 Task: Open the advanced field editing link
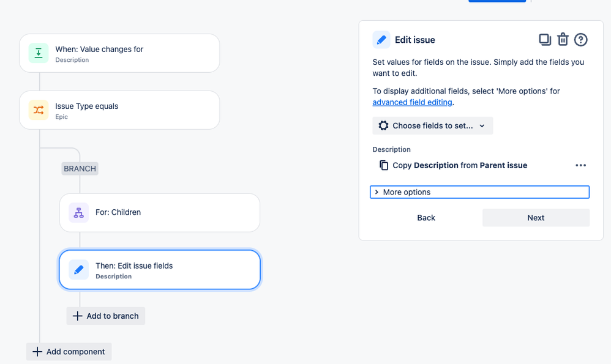(x=412, y=102)
